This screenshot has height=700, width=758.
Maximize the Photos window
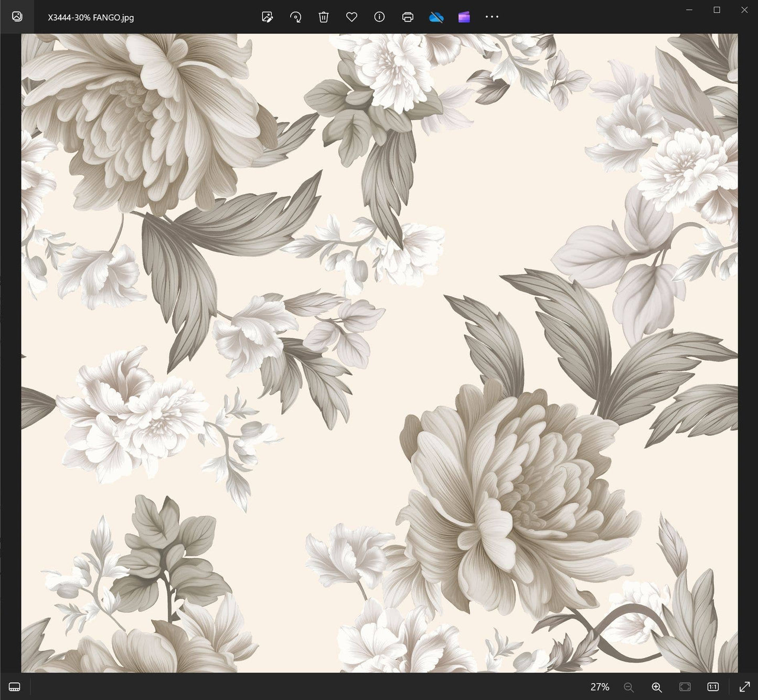pos(717,10)
